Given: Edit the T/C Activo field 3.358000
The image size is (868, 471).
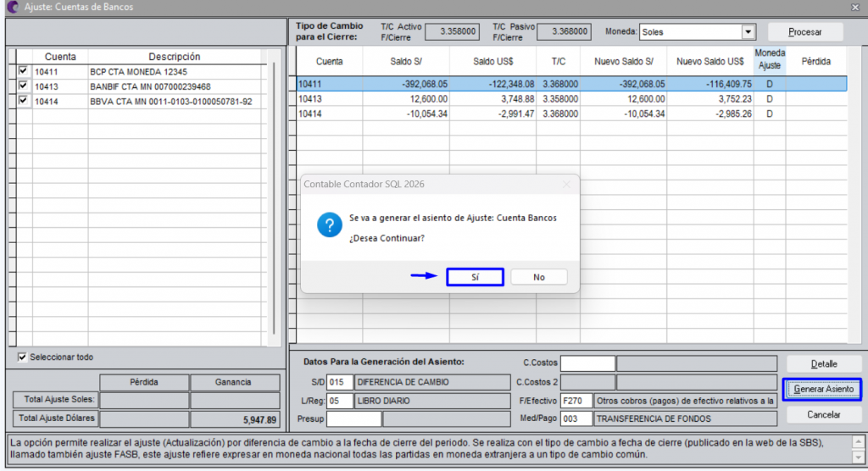Looking at the screenshot, I should [x=452, y=31].
